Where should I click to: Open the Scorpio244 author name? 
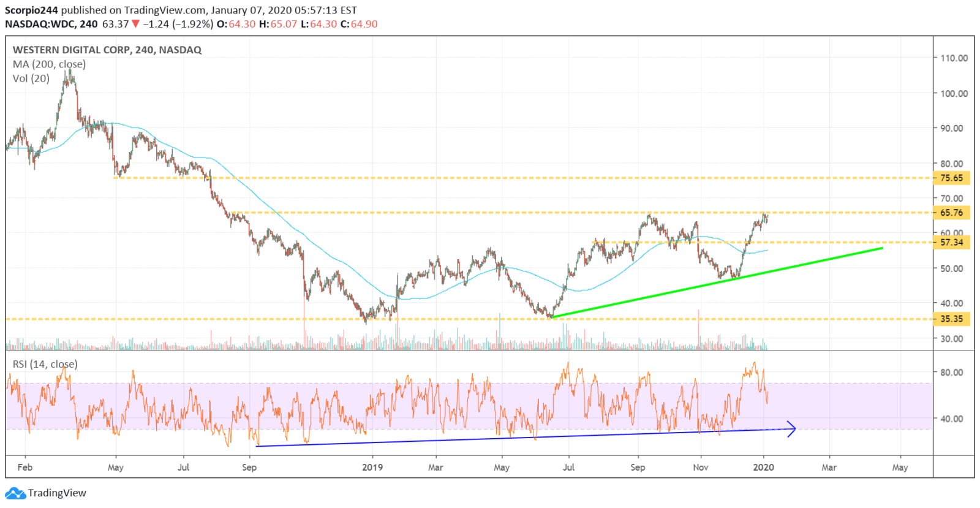(x=31, y=10)
